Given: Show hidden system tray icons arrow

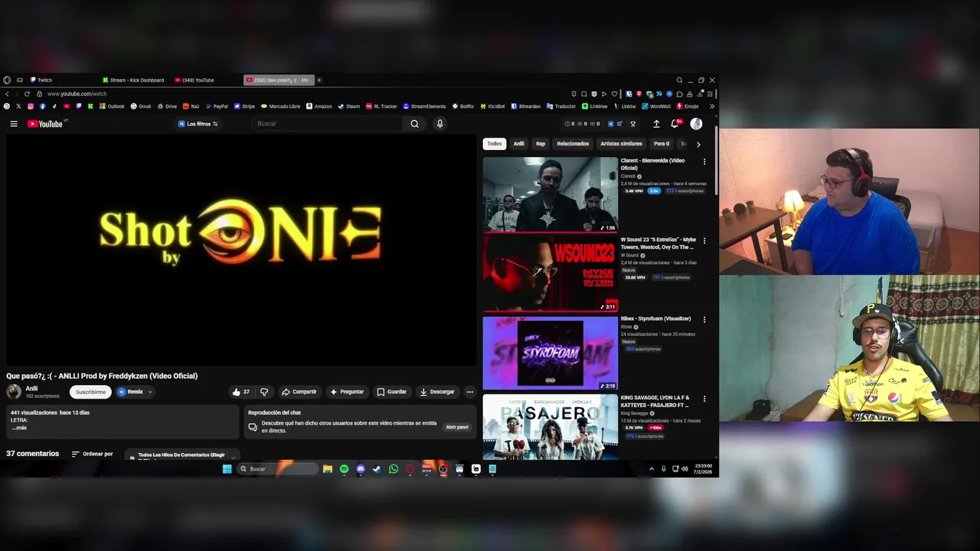Looking at the screenshot, I should (652, 469).
